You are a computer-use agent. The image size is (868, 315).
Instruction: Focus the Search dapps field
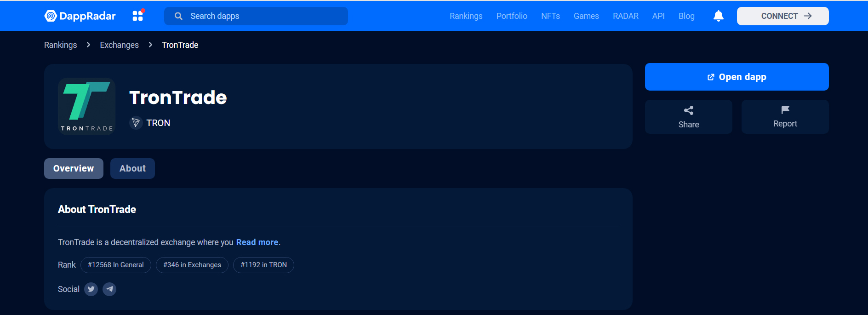(x=256, y=16)
